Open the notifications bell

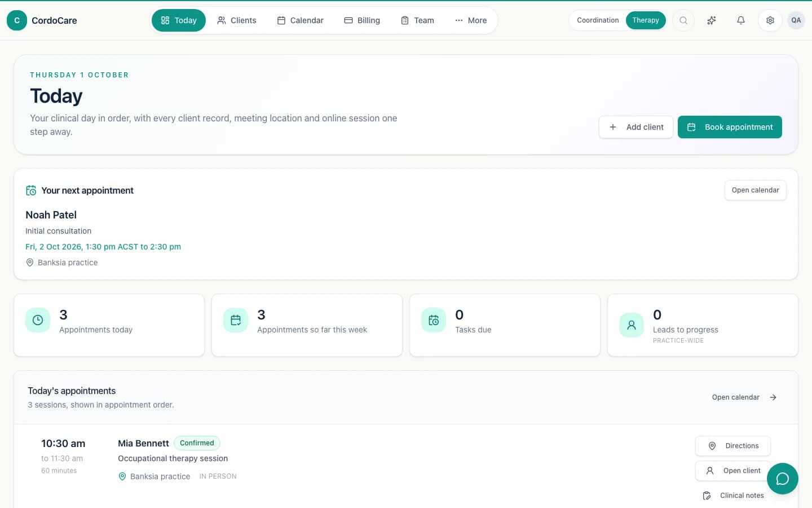[x=741, y=20]
